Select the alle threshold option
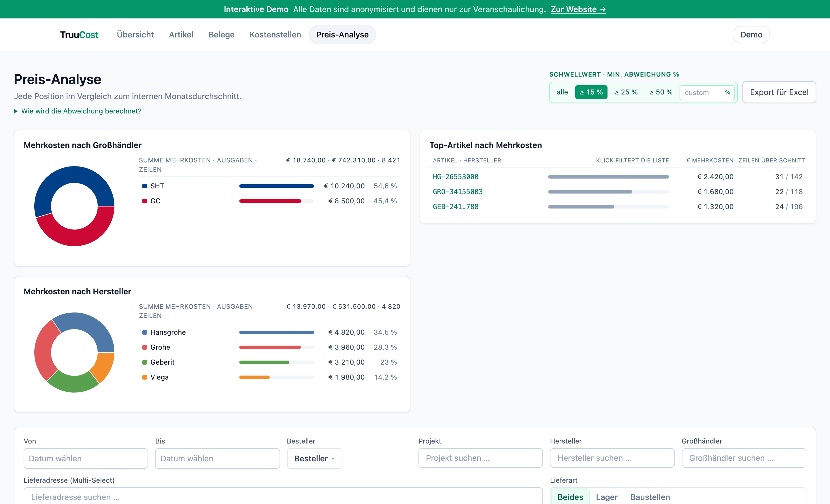The image size is (830, 504). [562, 92]
